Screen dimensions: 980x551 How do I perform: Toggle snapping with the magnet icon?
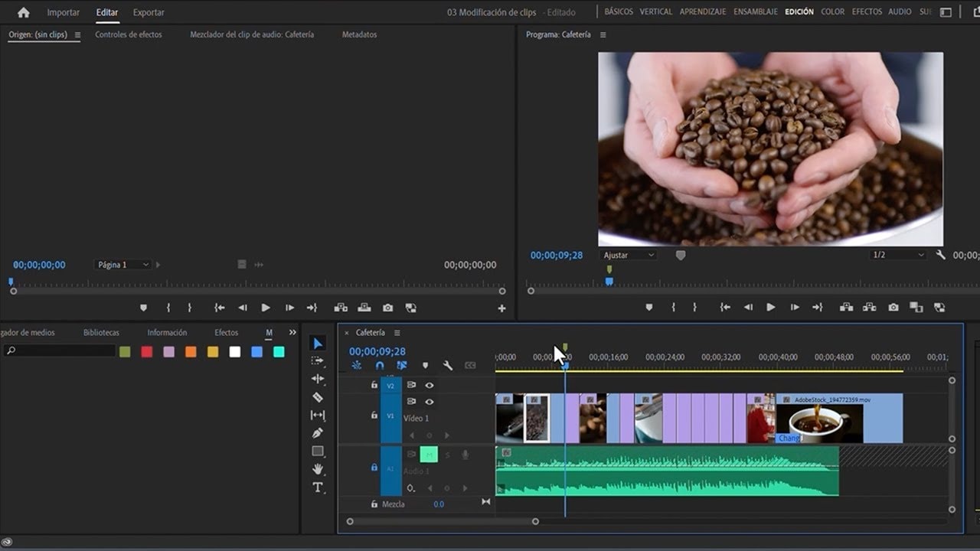[x=380, y=365]
